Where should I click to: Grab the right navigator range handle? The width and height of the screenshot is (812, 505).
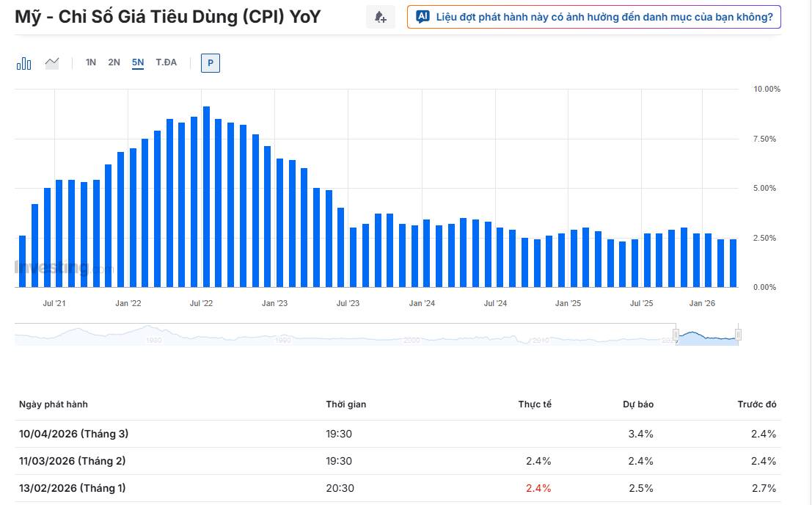pos(738,334)
